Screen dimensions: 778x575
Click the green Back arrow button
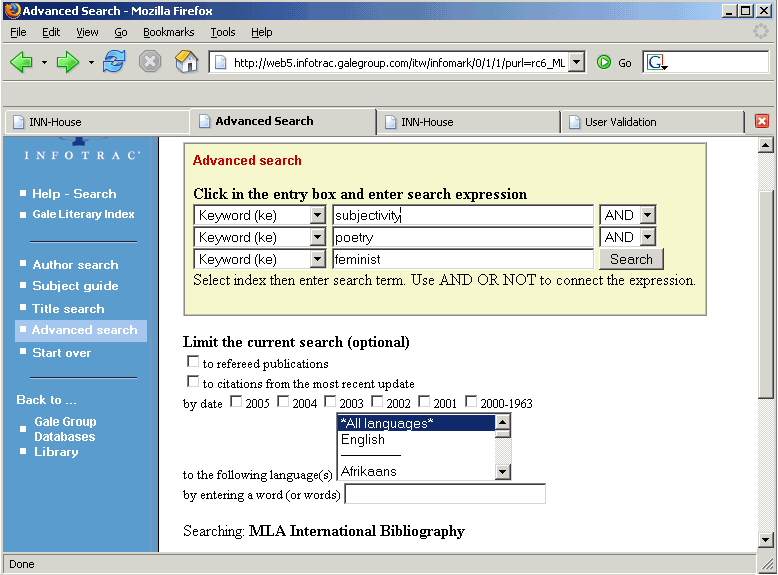click(21, 63)
